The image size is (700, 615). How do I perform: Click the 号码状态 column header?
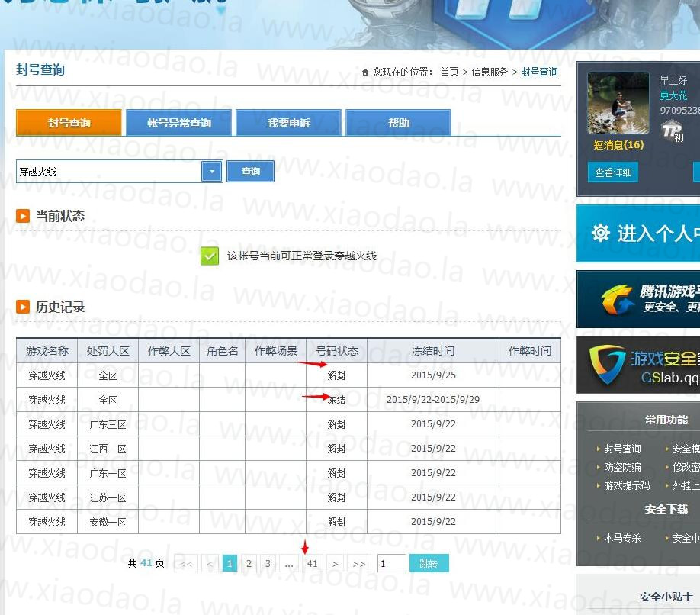tap(336, 351)
